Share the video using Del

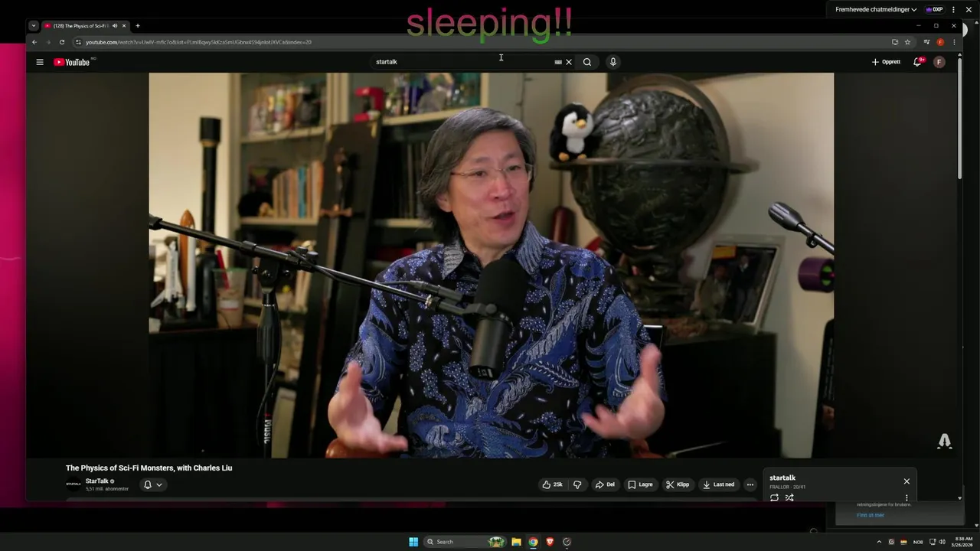(606, 484)
